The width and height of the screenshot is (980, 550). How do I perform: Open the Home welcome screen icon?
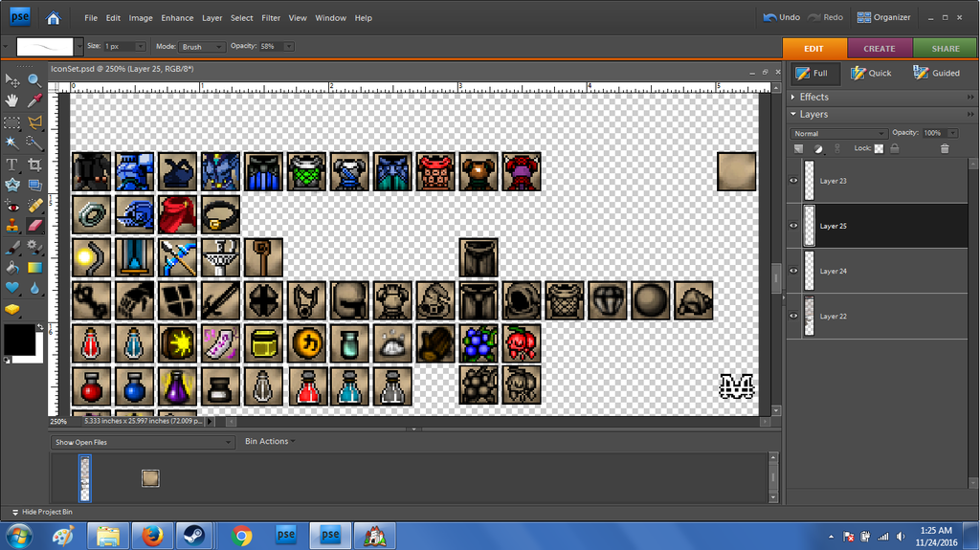[x=54, y=17]
